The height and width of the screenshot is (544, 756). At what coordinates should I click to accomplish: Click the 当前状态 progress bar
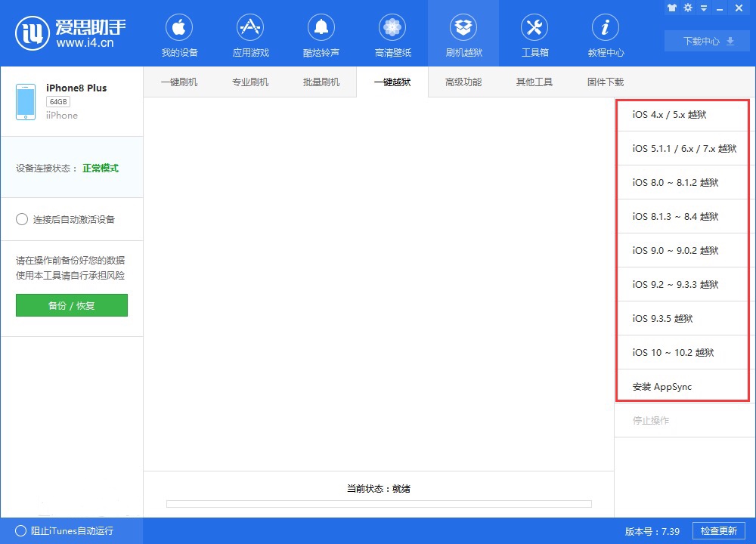379,504
